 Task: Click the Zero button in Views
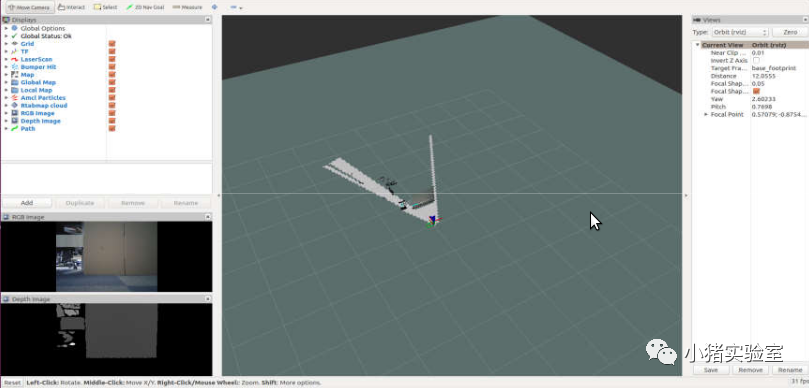click(x=790, y=32)
